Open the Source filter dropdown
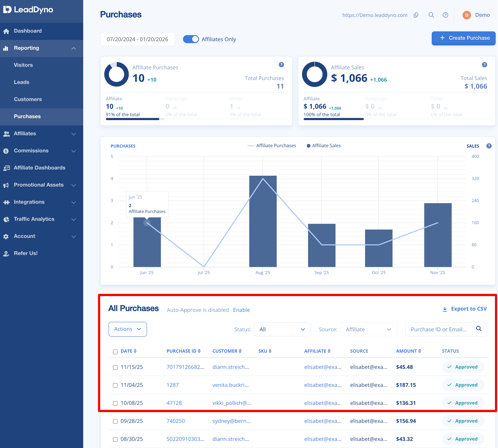Image resolution: width=498 pixels, height=448 pixels. [x=368, y=329]
